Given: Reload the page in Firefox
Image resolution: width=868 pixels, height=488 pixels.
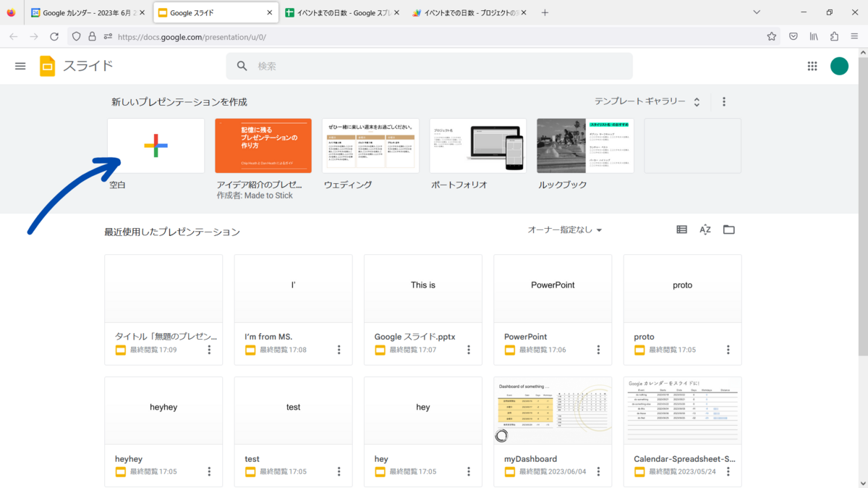Looking at the screenshot, I should (x=54, y=36).
